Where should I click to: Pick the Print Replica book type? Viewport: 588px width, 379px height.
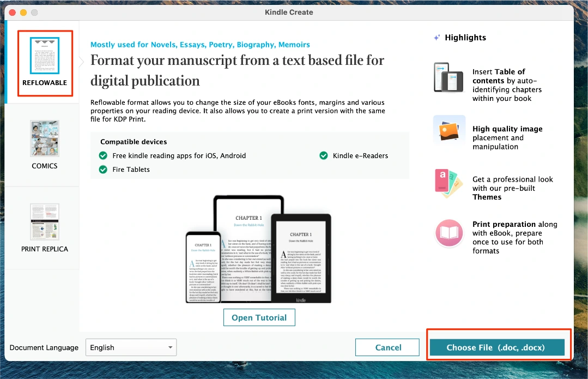(x=45, y=222)
